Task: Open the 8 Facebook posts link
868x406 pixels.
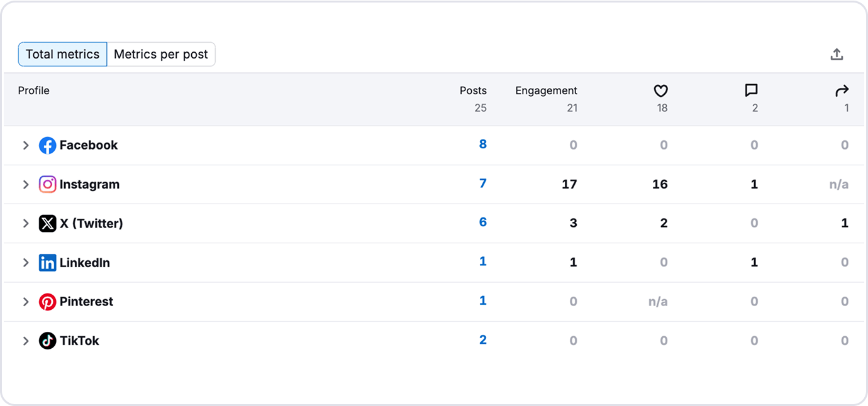Action: coord(483,144)
